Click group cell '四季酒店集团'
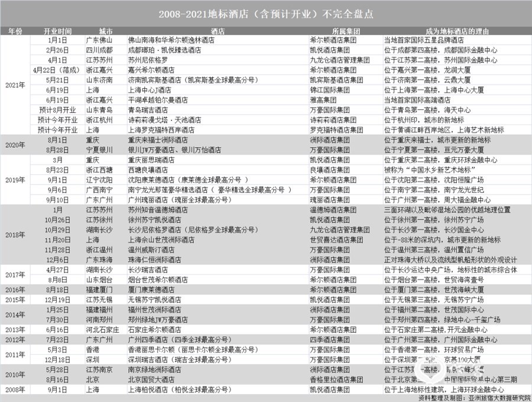 click(x=330, y=339)
